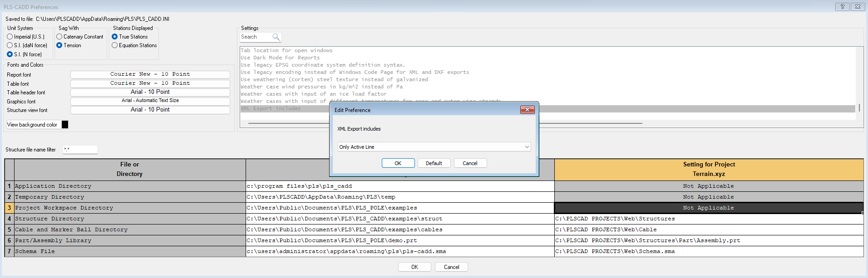
Task: Click the help question mark button in title bar
Action: coord(843,6)
